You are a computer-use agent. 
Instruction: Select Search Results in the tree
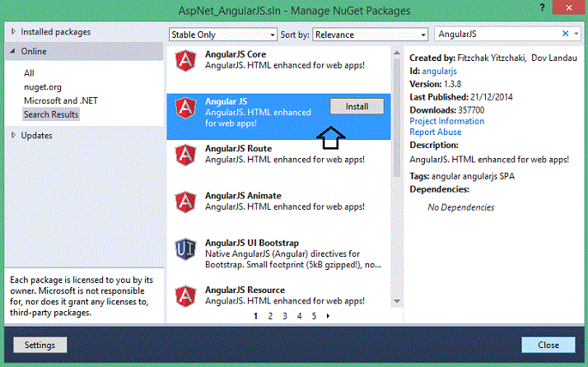point(51,114)
